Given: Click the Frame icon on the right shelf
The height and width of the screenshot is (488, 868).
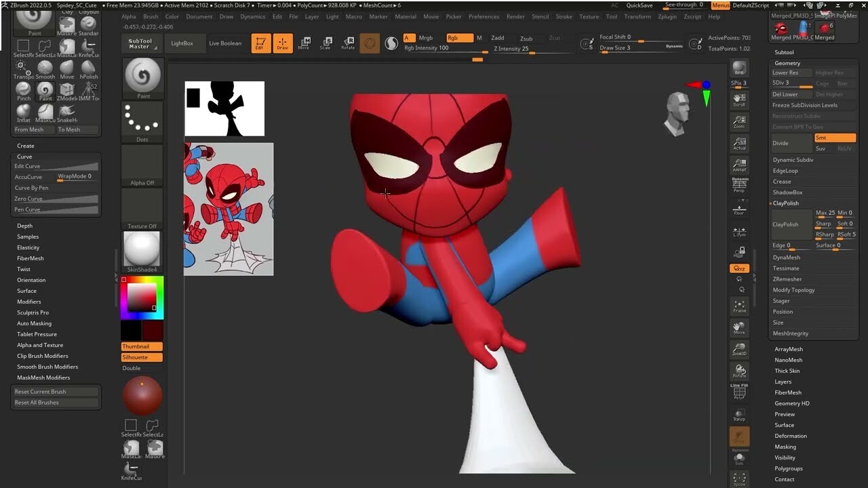Looking at the screenshot, I should pyautogui.click(x=739, y=305).
